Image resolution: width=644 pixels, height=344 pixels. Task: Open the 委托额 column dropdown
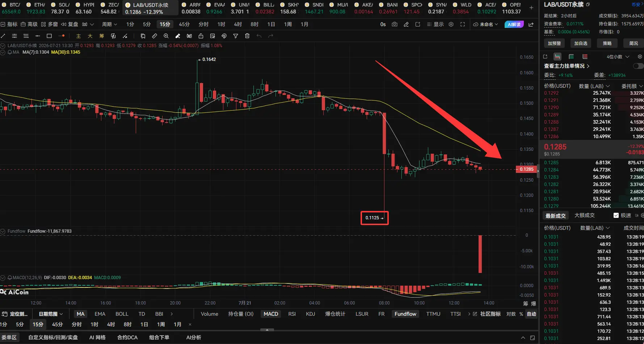pyautogui.click(x=632, y=86)
